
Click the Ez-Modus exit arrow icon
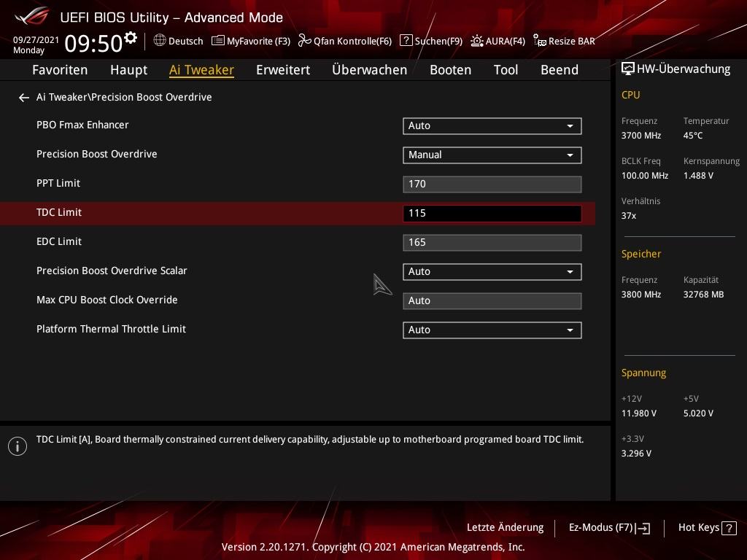pos(643,528)
